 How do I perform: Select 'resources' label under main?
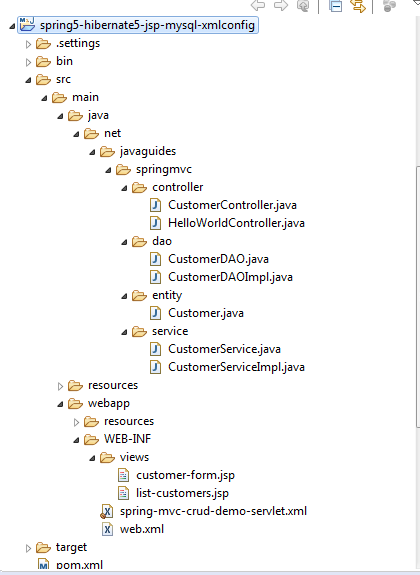(x=113, y=385)
